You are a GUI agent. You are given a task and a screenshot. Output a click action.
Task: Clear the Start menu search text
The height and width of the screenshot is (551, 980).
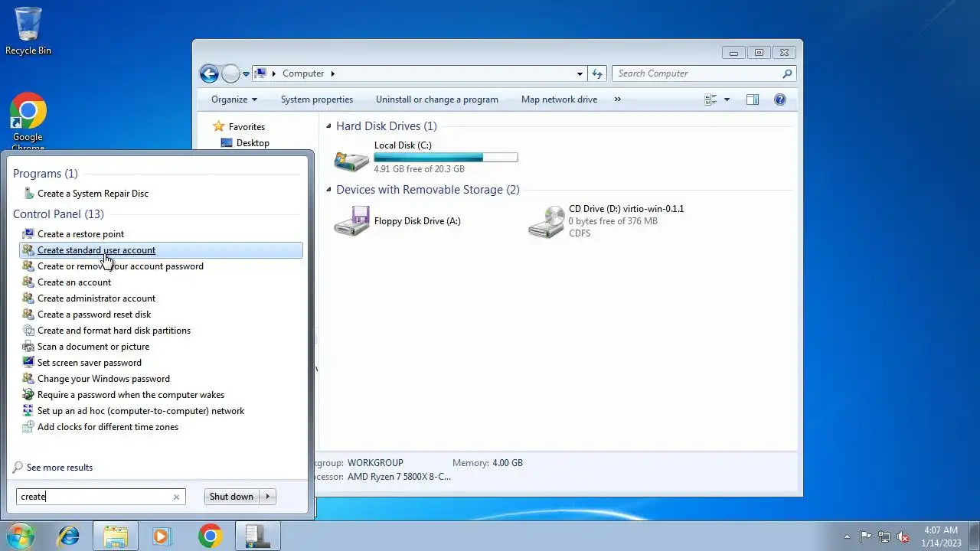click(x=176, y=497)
